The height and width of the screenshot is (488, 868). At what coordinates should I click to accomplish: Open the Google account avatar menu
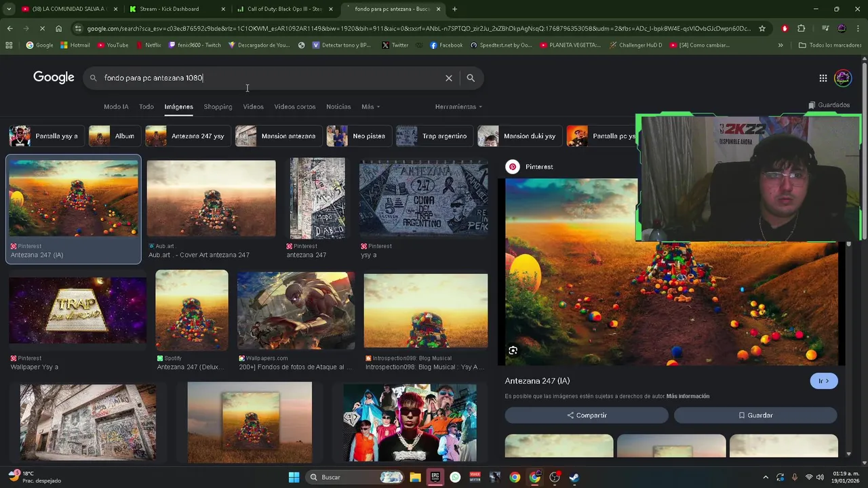(x=843, y=78)
